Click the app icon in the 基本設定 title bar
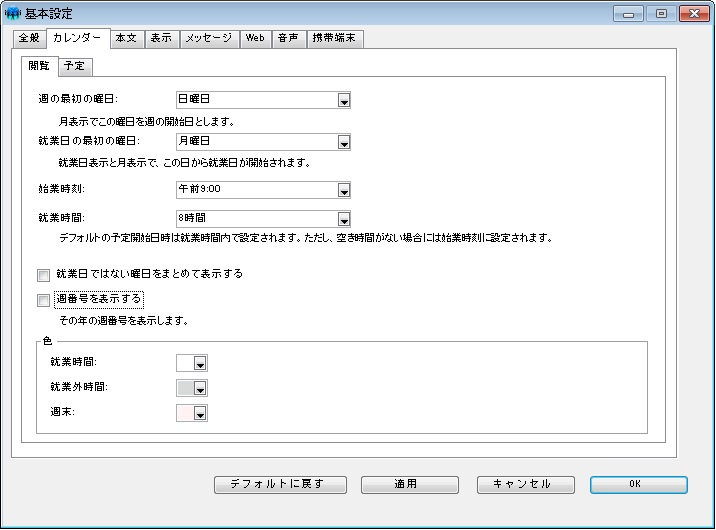The image size is (716, 530). [12, 13]
